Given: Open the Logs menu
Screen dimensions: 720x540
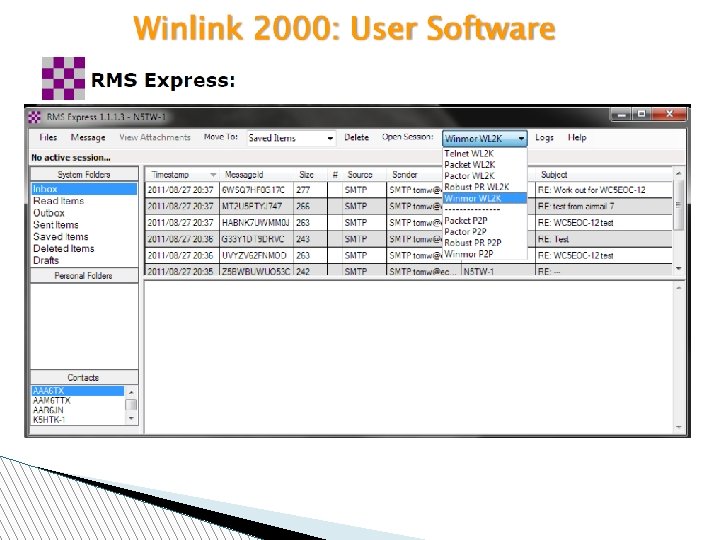Looking at the screenshot, I should click(544, 138).
